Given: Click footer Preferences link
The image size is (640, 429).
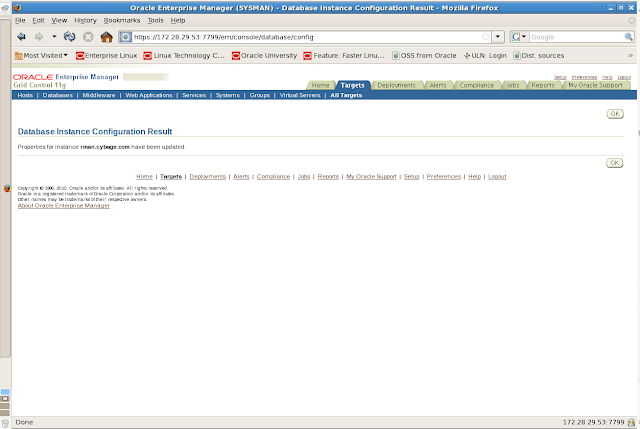Looking at the screenshot, I should 444,176.
